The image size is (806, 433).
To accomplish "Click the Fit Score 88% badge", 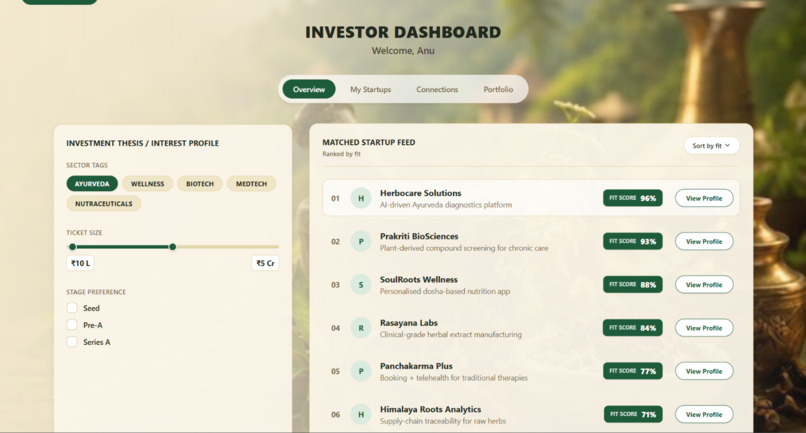I will click(633, 284).
